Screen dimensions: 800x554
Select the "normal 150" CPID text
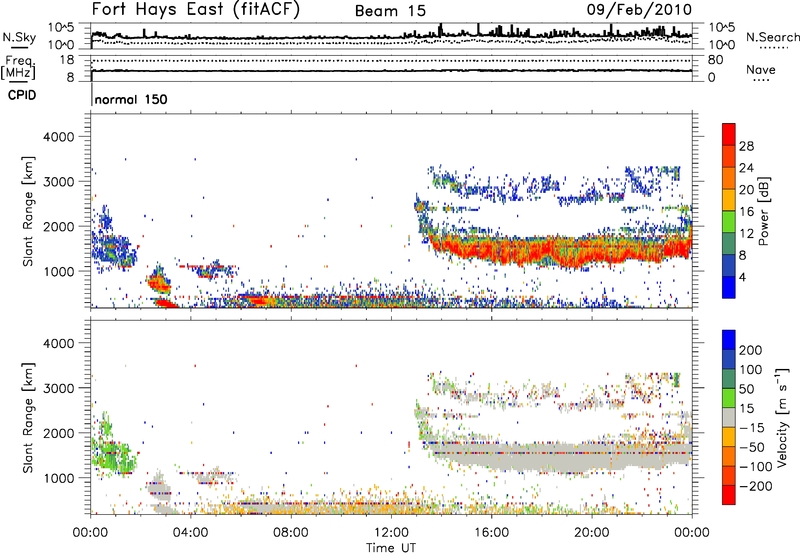(131, 99)
